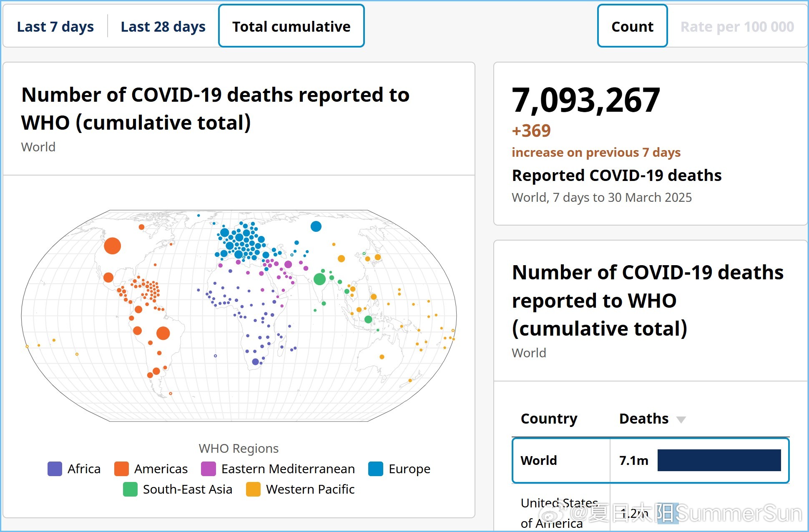
Task: Click the Brazil orange bubble on map
Action: click(163, 333)
